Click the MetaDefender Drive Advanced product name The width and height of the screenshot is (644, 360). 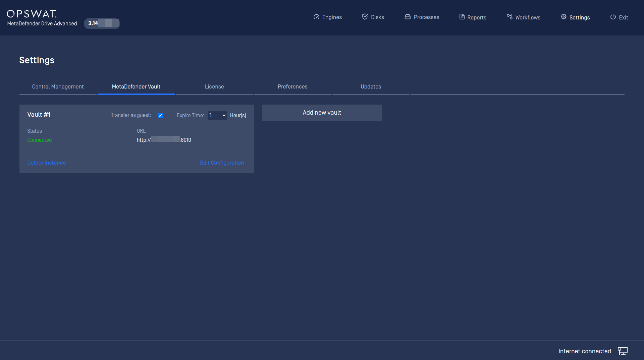tap(42, 23)
